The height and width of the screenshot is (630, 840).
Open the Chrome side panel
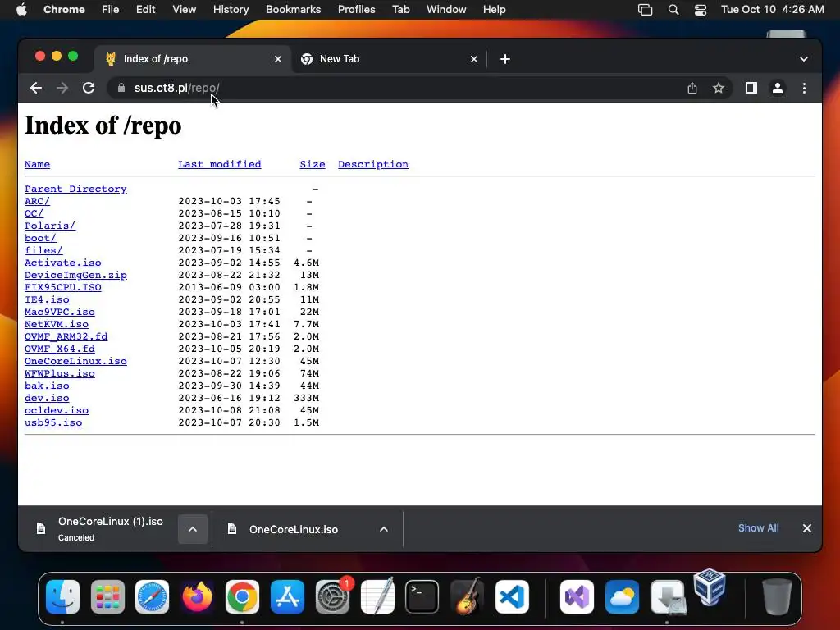(x=751, y=88)
